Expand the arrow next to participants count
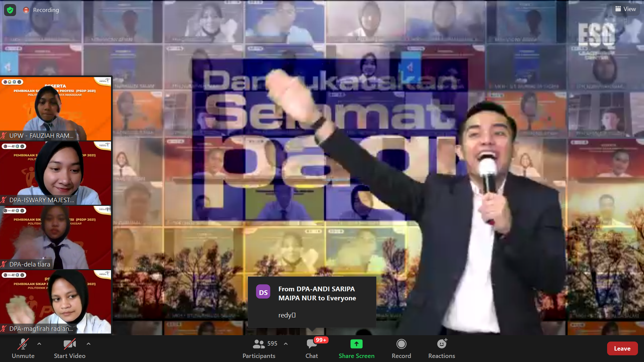Viewport: 644px width, 362px height. [286, 344]
